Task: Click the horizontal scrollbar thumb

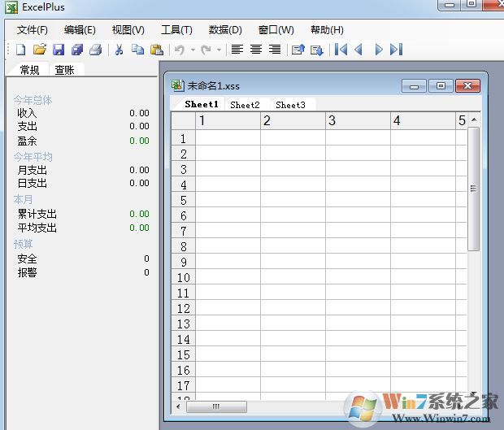Action: (216, 407)
